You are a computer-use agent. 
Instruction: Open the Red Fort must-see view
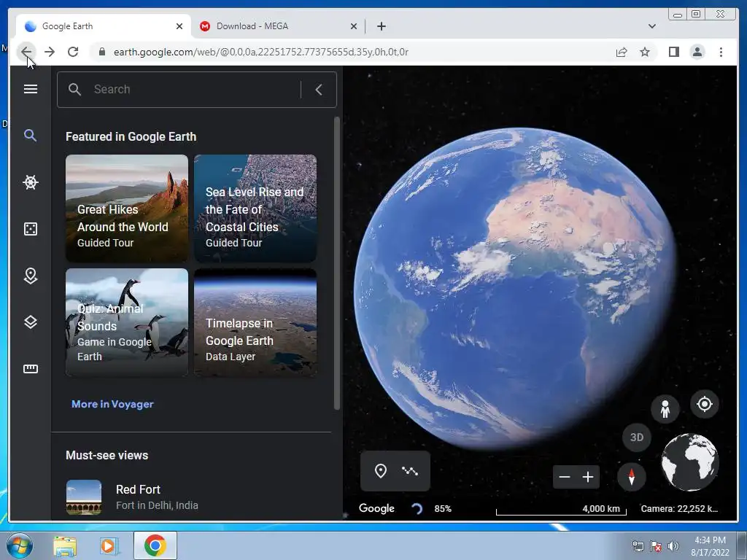198,497
